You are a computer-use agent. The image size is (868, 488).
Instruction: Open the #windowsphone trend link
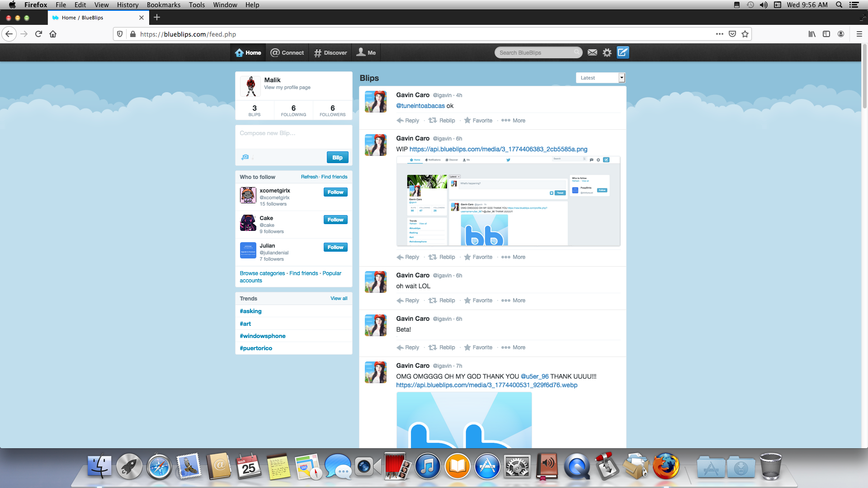pyautogui.click(x=263, y=336)
